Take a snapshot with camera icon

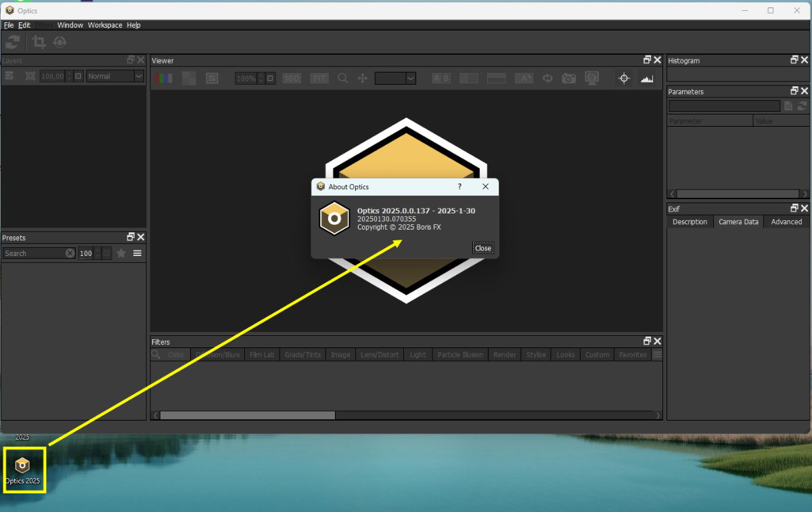point(569,79)
